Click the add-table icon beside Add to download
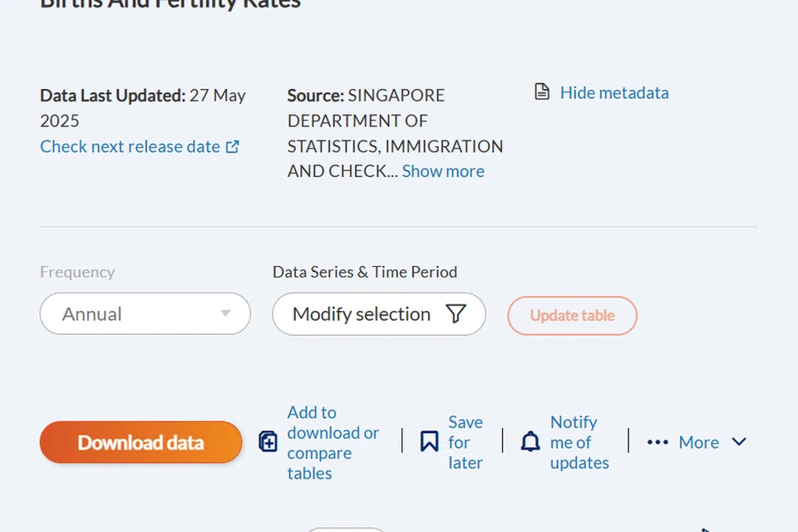This screenshot has width=798, height=532. (x=268, y=442)
